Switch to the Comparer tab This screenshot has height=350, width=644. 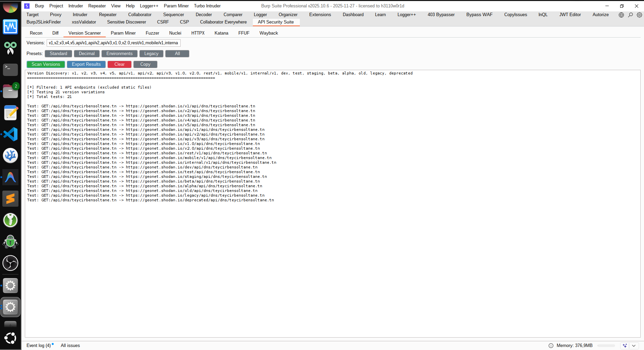233,15
